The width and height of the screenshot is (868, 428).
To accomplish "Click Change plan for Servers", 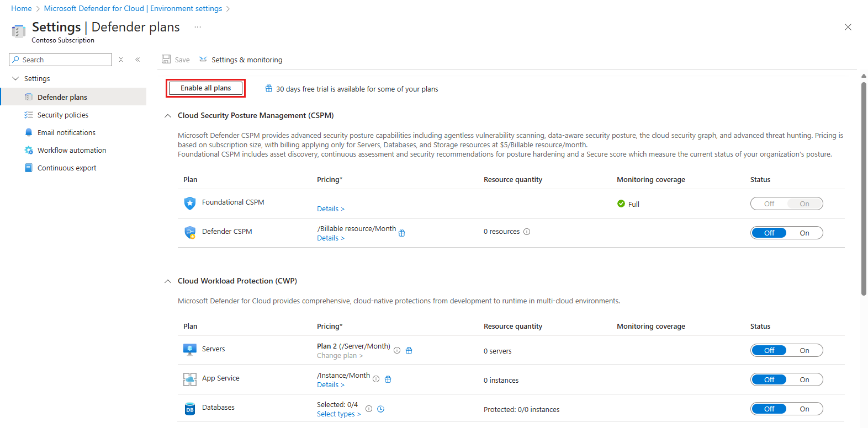I will point(340,355).
